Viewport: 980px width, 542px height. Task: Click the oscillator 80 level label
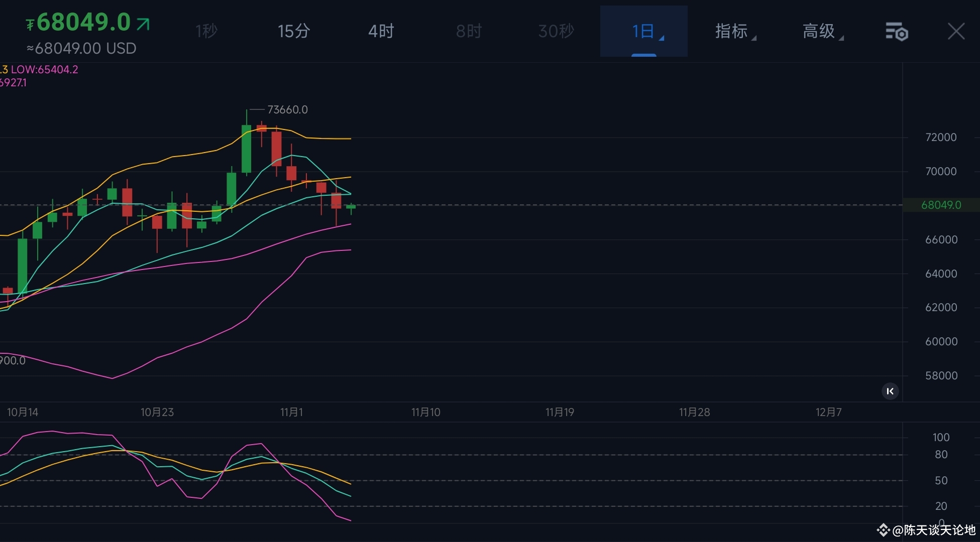941,455
